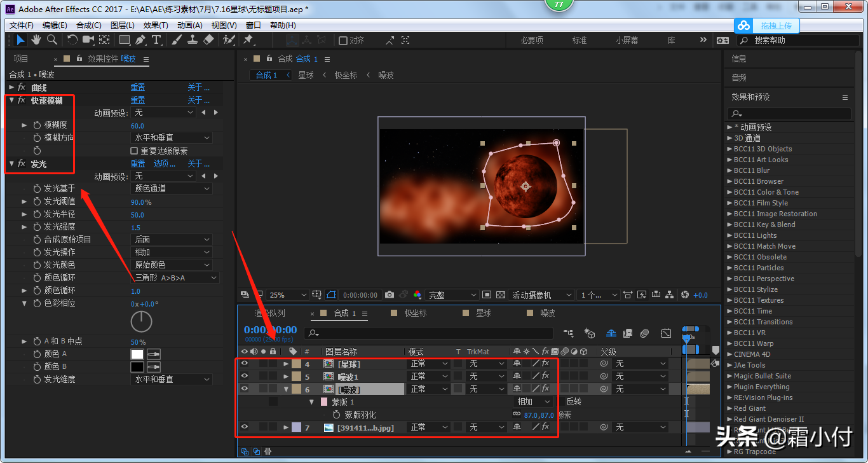Click stopwatch for 模糊度 property
868x463 pixels.
pos(37,125)
